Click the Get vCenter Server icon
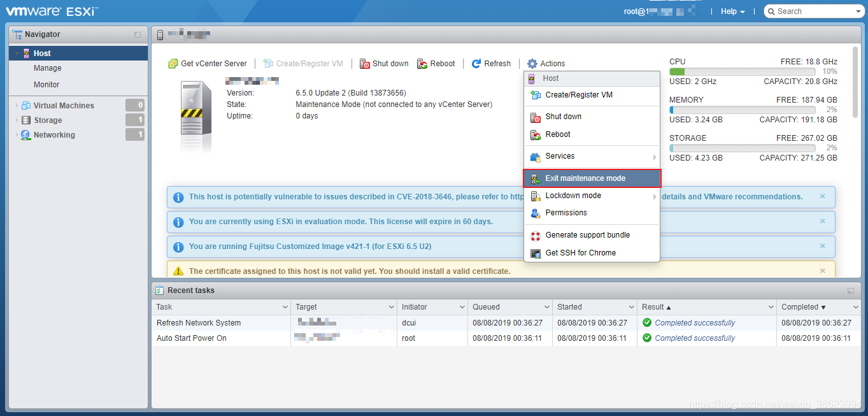Screen dimensions: 868x416 (x=173, y=64)
